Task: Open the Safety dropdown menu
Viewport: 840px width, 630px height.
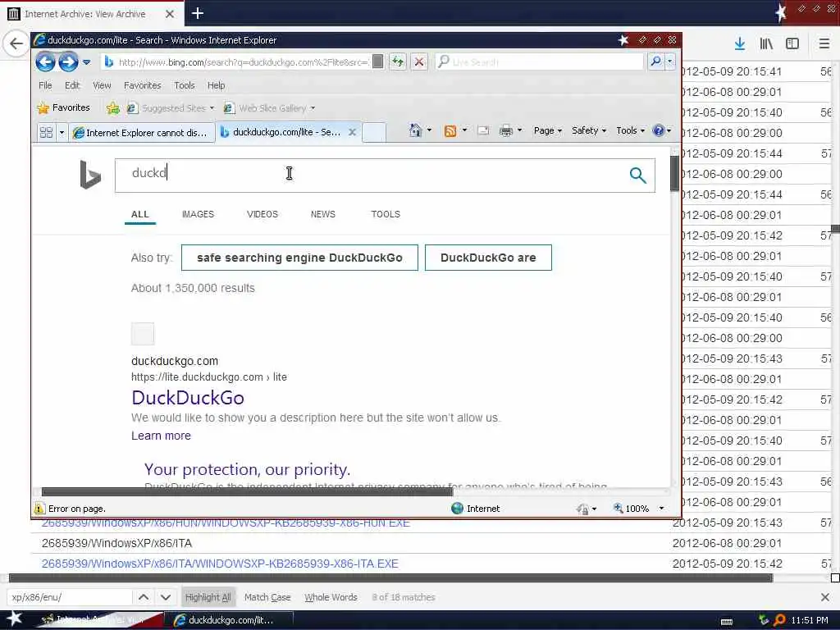Action: point(589,130)
